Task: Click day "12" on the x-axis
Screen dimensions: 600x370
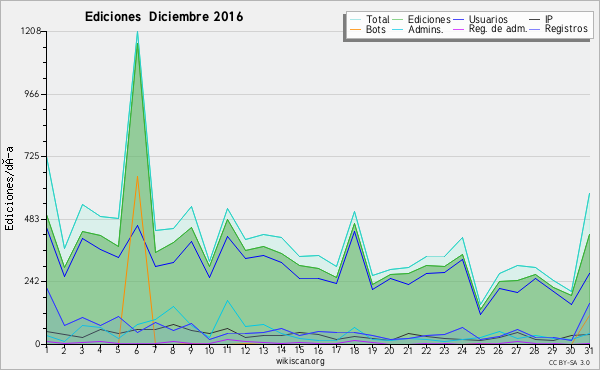Action: pyautogui.click(x=245, y=350)
